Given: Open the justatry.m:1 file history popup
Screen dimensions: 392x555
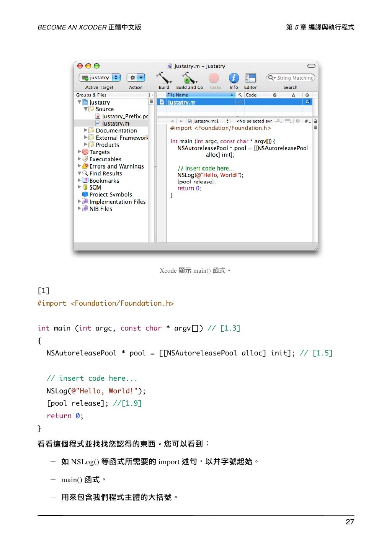Looking at the screenshot, I should point(208,121).
